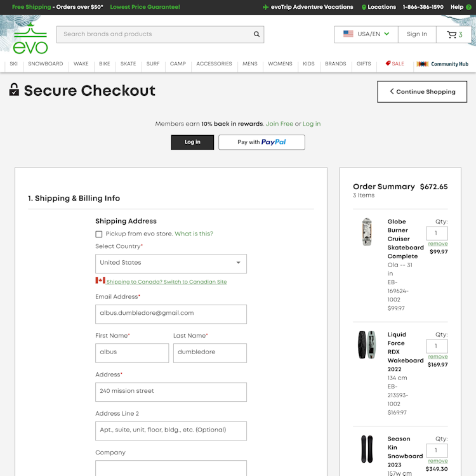Open the Season Kin snowboard thumbnail
476x476 pixels.
367,449
